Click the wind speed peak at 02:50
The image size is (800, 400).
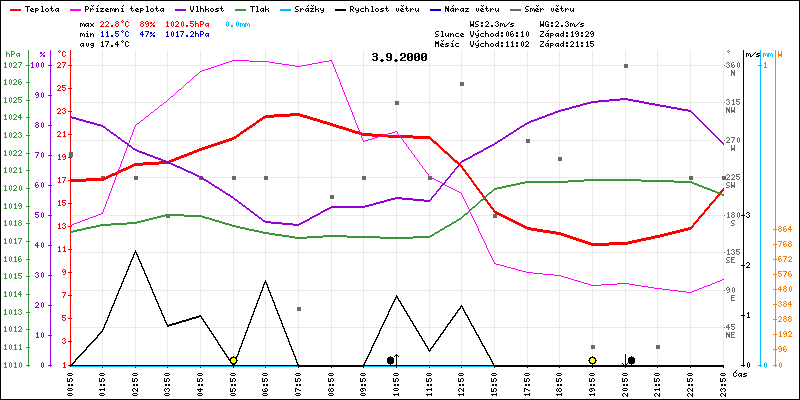(x=136, y=251)
